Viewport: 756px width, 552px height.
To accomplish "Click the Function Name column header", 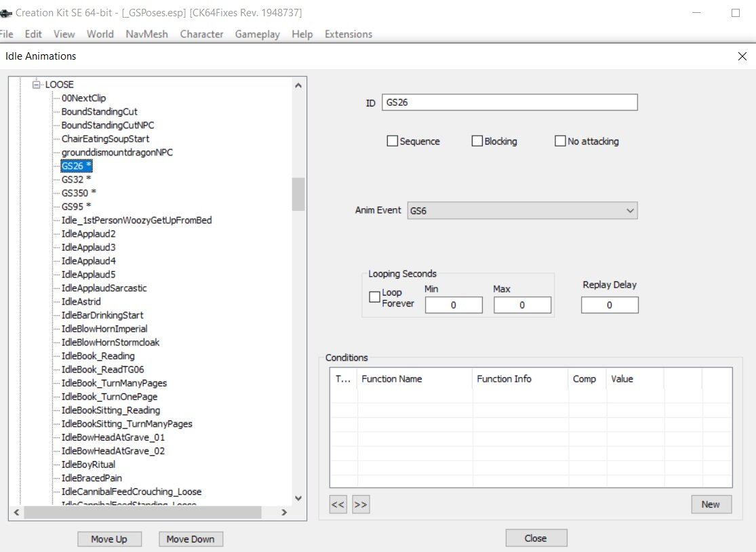I will (x=415, y=379).
